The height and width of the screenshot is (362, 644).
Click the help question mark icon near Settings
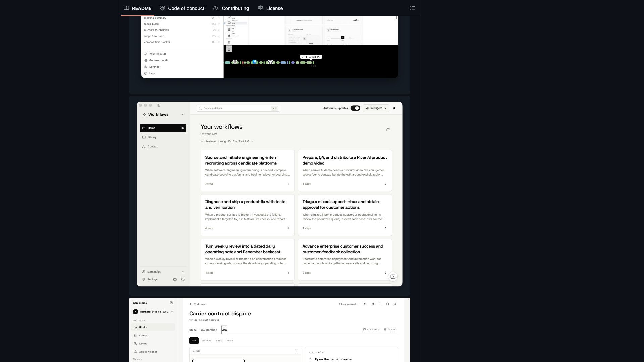coord(183,279)
